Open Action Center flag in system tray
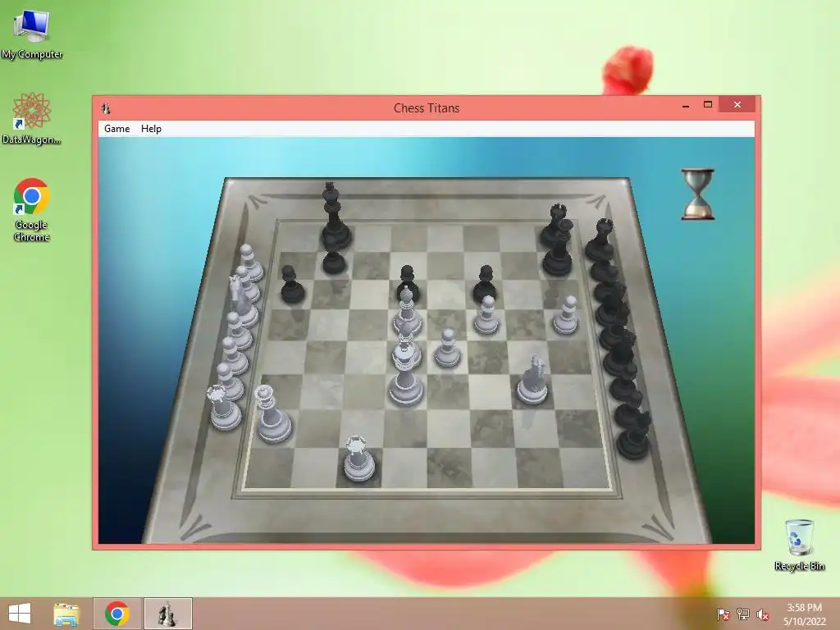840x630 pixels. [x=723, y=614]
